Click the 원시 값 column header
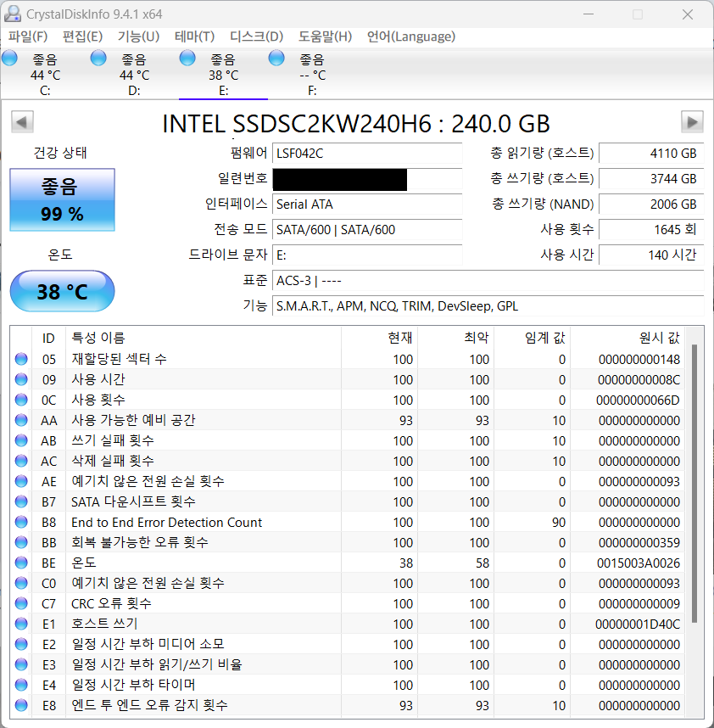The width and height of the screenshot is (714, 728). coord(628,338)
